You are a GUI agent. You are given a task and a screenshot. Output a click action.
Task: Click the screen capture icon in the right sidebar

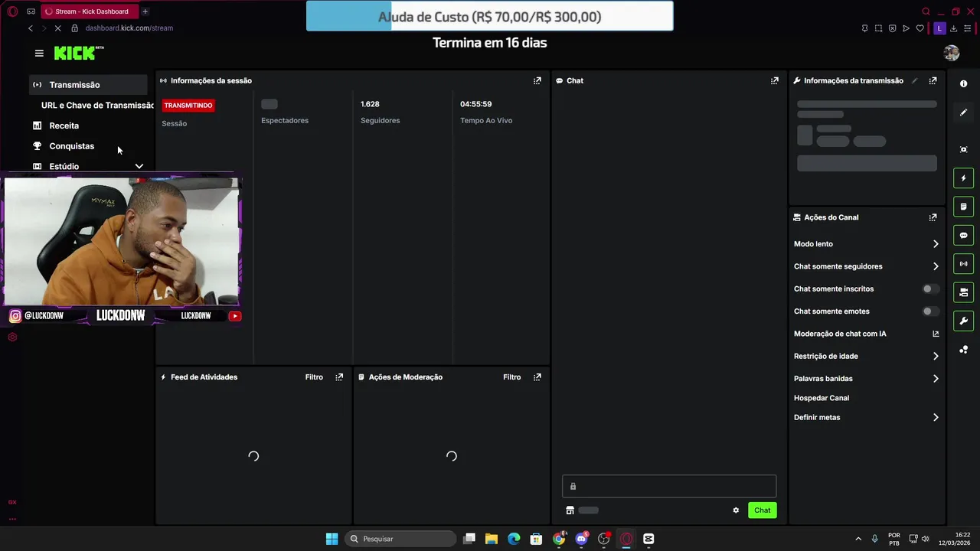coord(963,149)
